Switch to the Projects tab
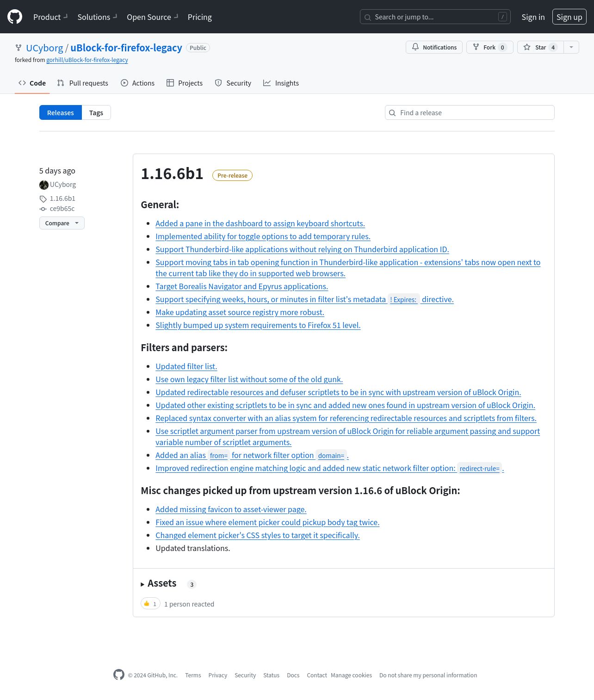The image size is (594, 700). pos(184,83)
